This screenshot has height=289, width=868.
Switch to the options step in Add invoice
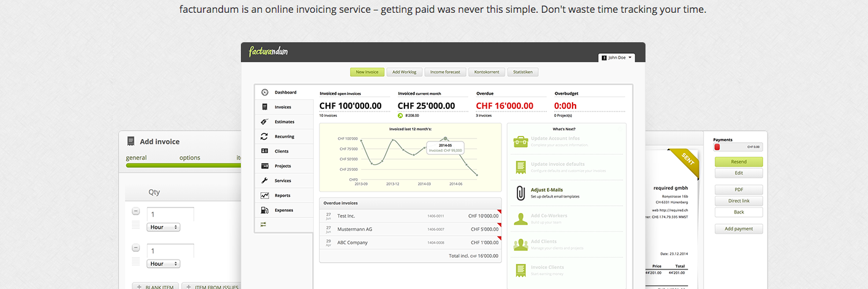point(190,157)
